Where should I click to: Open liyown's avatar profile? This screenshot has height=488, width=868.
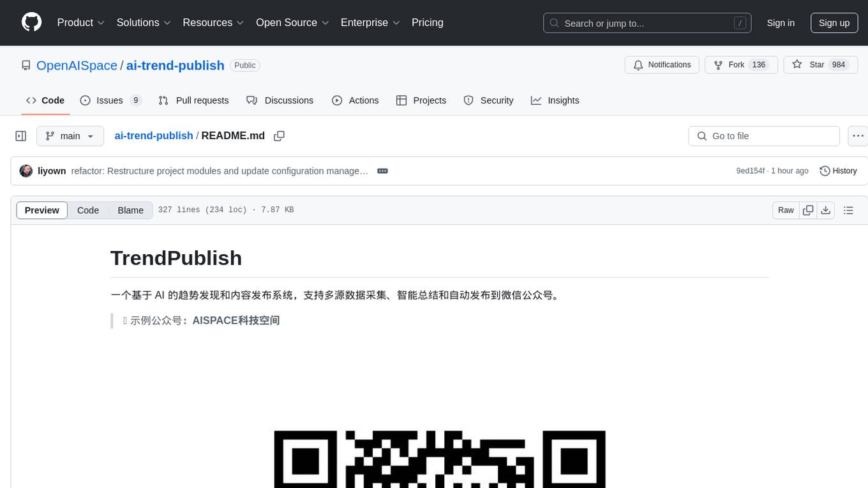pyautogui.click(x=26, y=171)
